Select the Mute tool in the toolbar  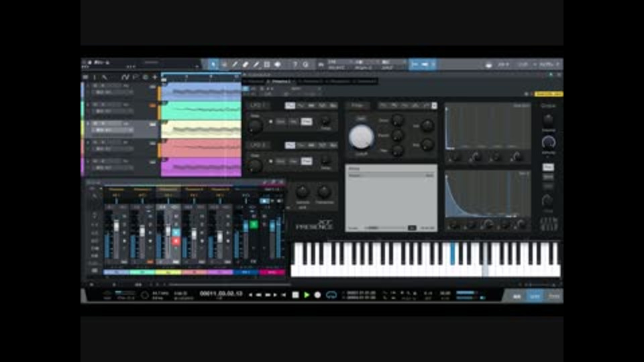(x=267, y=64)
